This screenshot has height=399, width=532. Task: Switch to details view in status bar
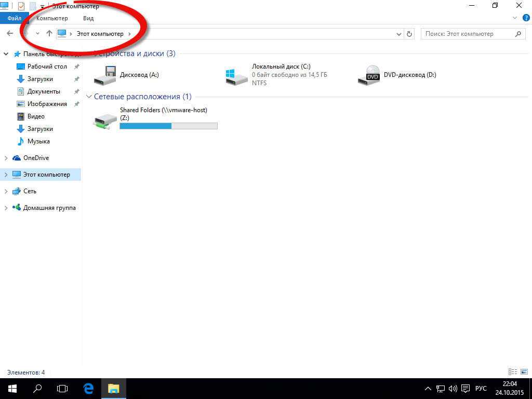(x=513, y=372)
